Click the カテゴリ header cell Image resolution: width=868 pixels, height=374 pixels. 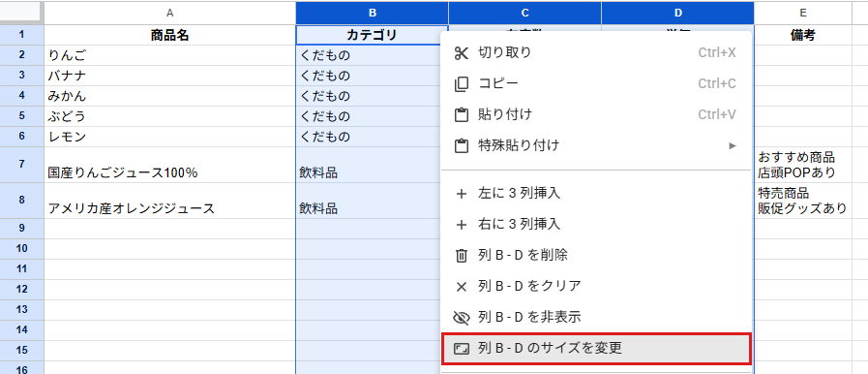372,35
